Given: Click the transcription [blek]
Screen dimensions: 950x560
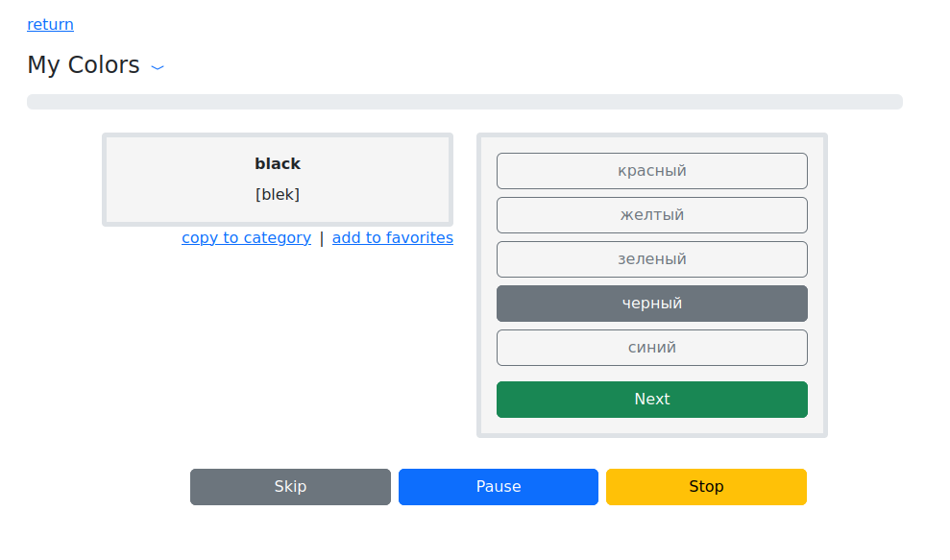Looking at the screenshot, I should pyautogui.click(x=278, y=194).
